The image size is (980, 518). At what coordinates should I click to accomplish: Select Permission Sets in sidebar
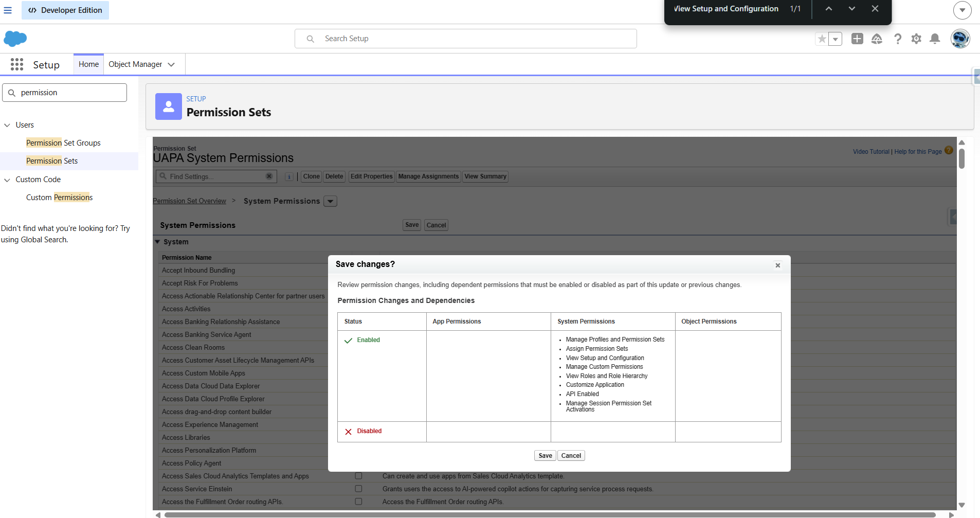(x=52, y=161)
